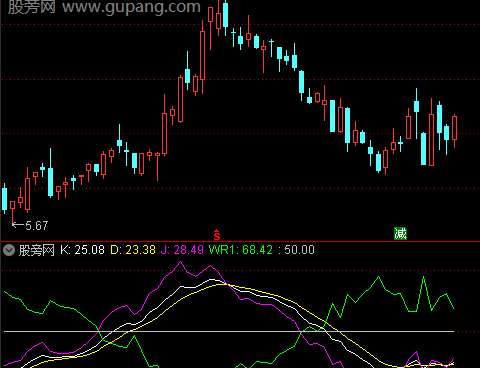This screenshot has width=480, height=368.
Task: Click the green 减 reduce-position marker
Action: pos(400,234)
